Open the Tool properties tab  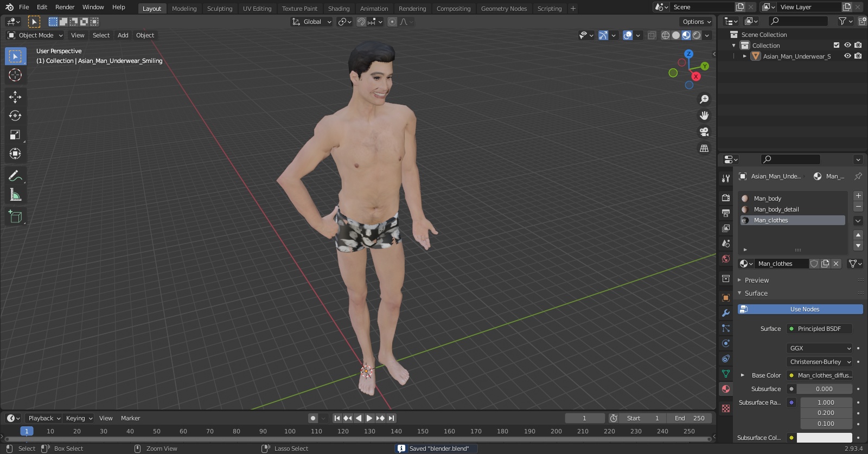726,178
